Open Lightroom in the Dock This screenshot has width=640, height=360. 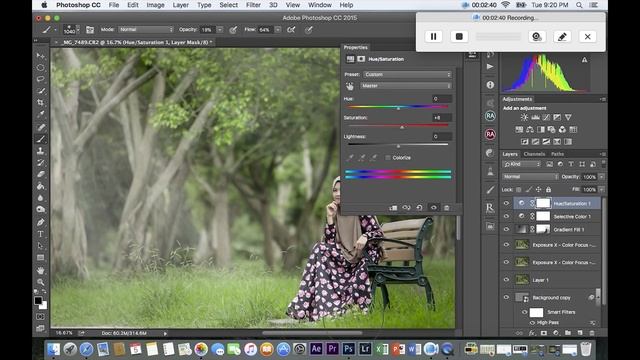pyautogui.click(x=365, y=349)
